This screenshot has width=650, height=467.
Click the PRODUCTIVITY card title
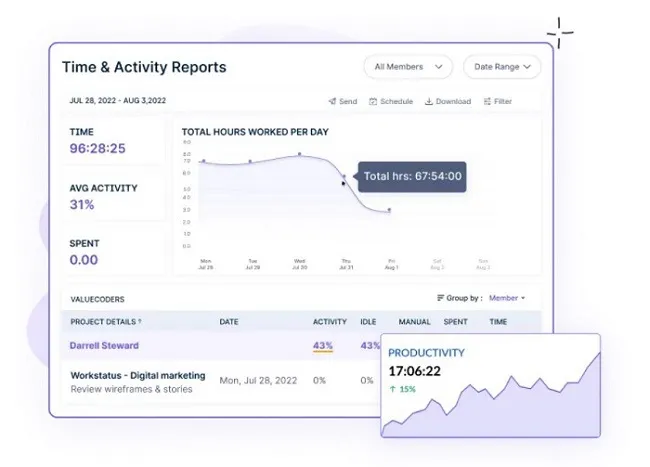coord(426,353)
